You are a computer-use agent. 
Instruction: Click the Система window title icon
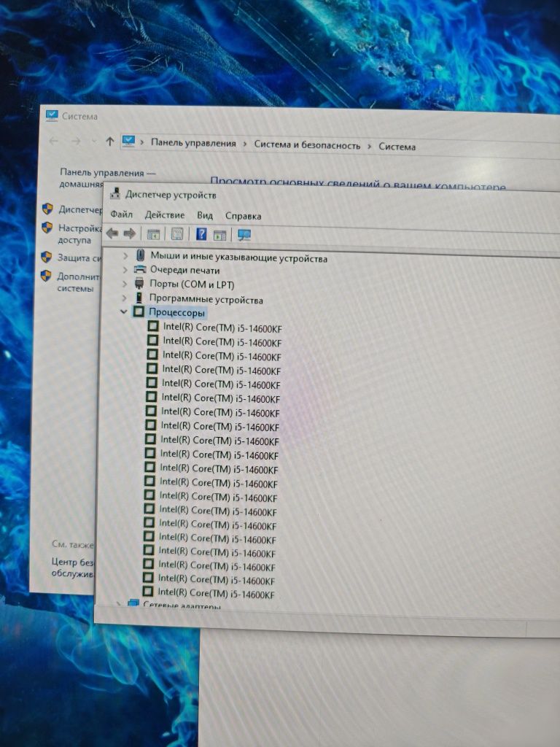(x=52, y=115)
